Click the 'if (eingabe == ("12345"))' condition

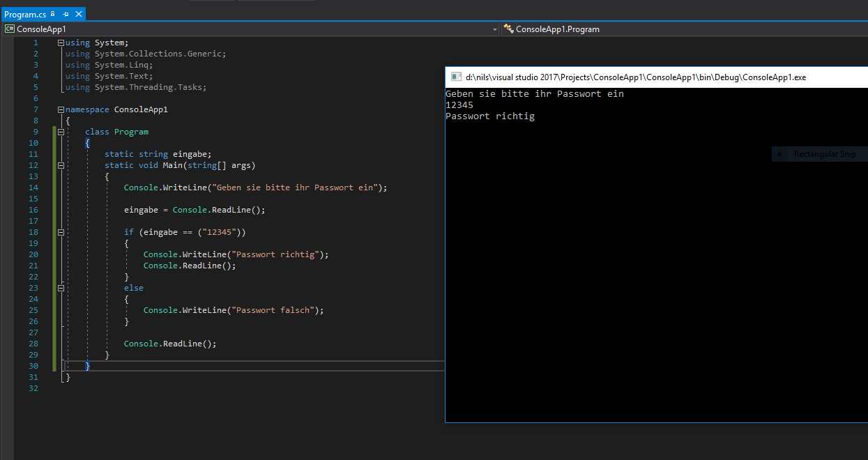tap(185, 232)
